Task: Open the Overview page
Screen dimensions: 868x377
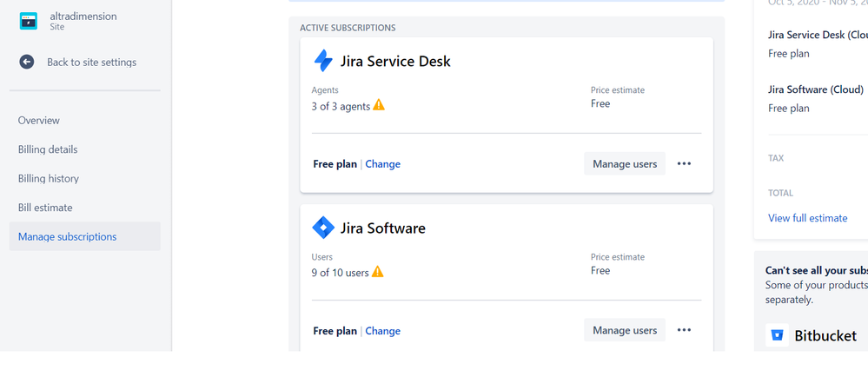Action: point(39,120)
